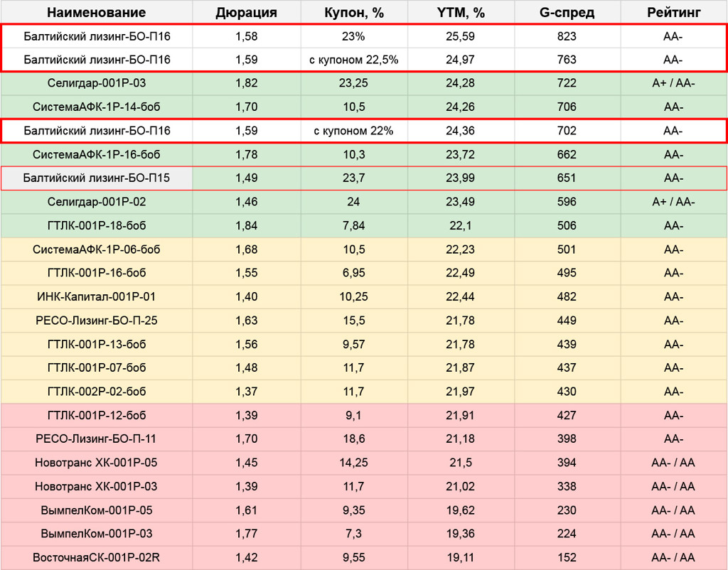Click the Балтийский лизинг-БО-П15 cell

point(97,178)
